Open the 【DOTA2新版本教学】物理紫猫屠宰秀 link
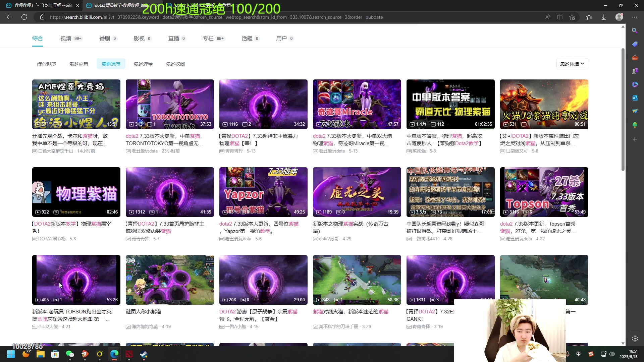The image size is (644, 362). pyautogui.click(x=71, y=228)
